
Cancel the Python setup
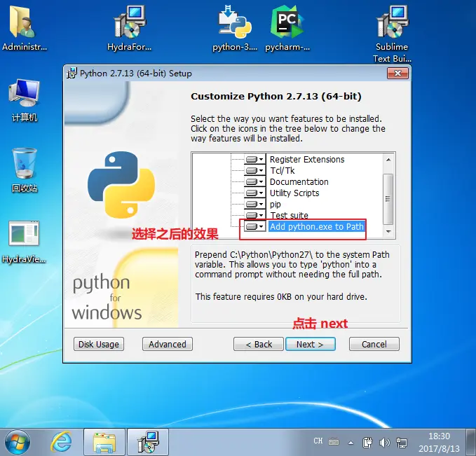tap(374, 344)
